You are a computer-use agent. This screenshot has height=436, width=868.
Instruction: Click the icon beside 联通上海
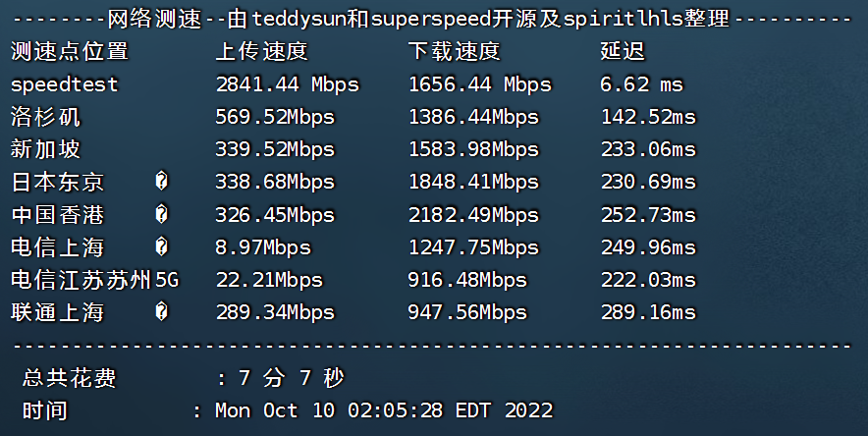162,311
